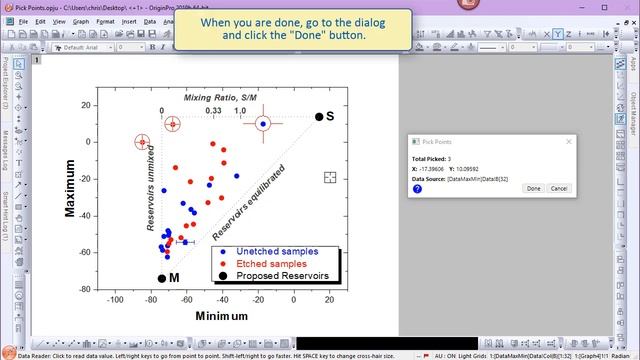Screen dimensions: 640x360
Task: Click the Origin logo at bottom-left corner
Action: tap(9, 352)
